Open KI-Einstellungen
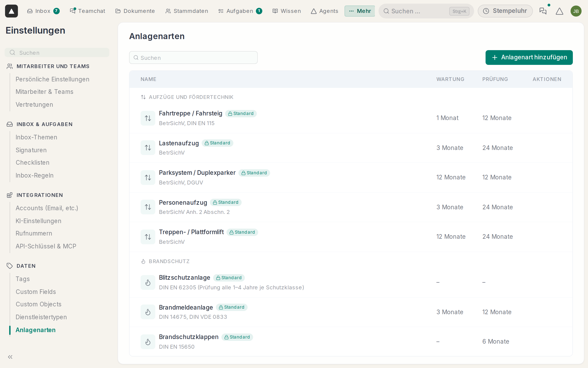The width and height of the screenshot is (588, 368). (38, 221)
